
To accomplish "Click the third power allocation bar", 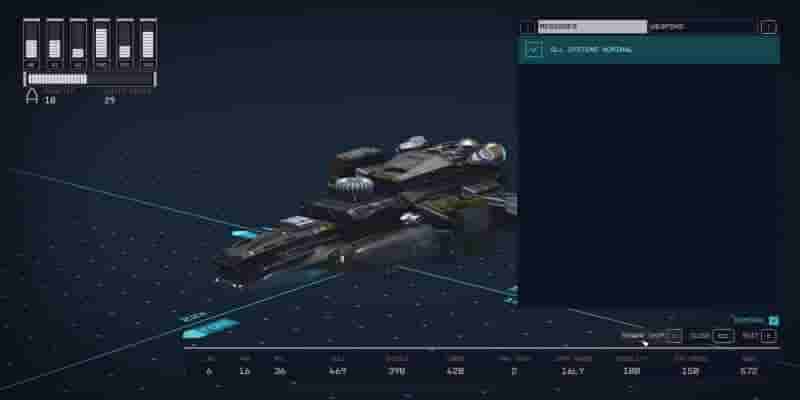I will coord(78,45).
